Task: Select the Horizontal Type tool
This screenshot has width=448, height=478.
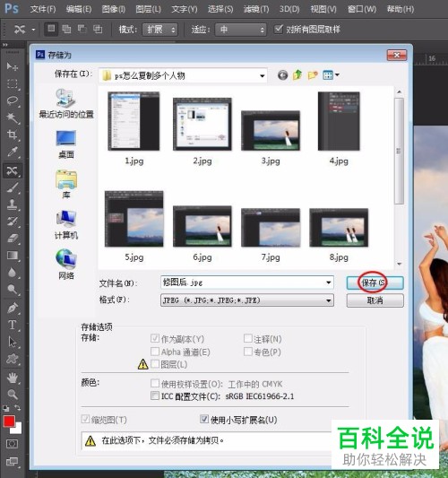Action: click(13, 325)
